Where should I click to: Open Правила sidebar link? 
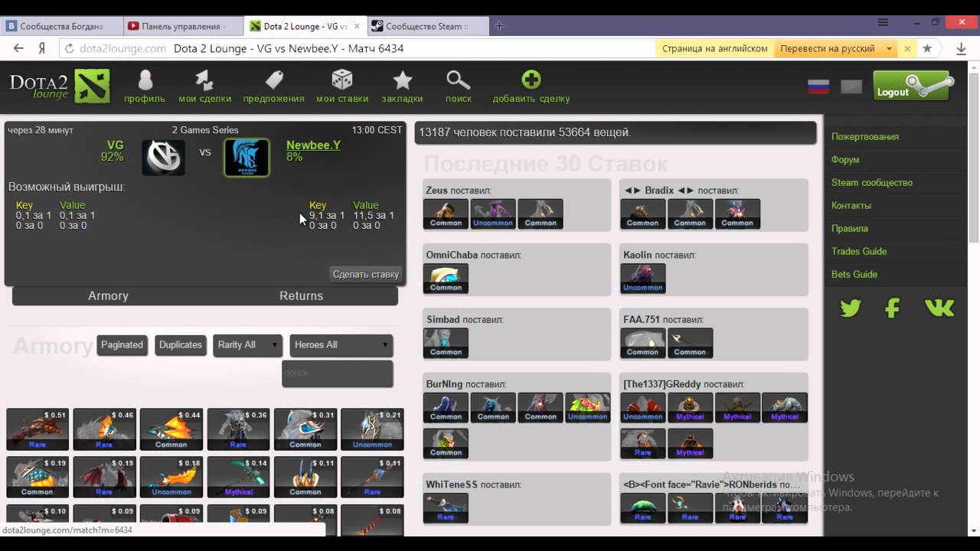[x=850, y=229]
